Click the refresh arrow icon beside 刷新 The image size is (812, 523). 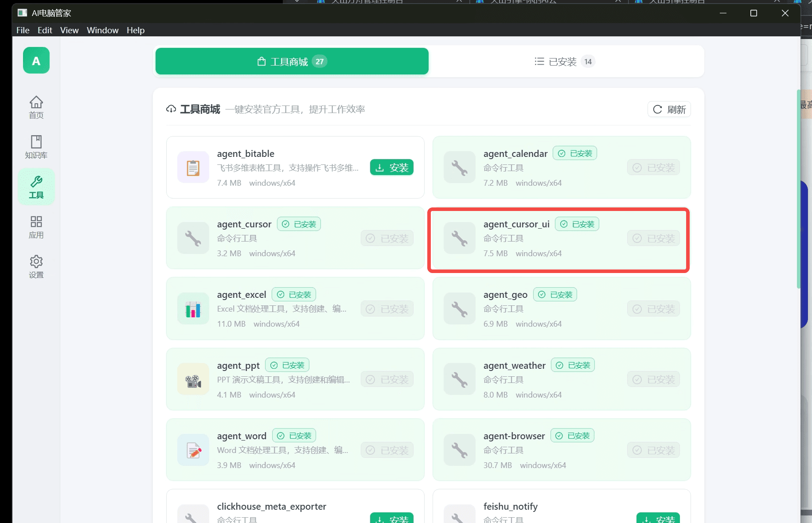(x=658, y=109)
